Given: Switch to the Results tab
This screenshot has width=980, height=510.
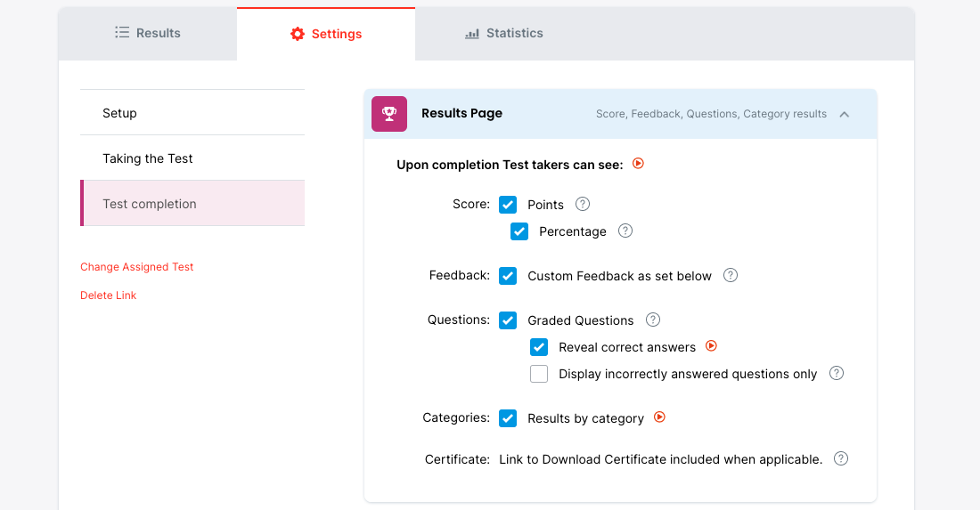Looking at the screenshot, I should 148,33.
